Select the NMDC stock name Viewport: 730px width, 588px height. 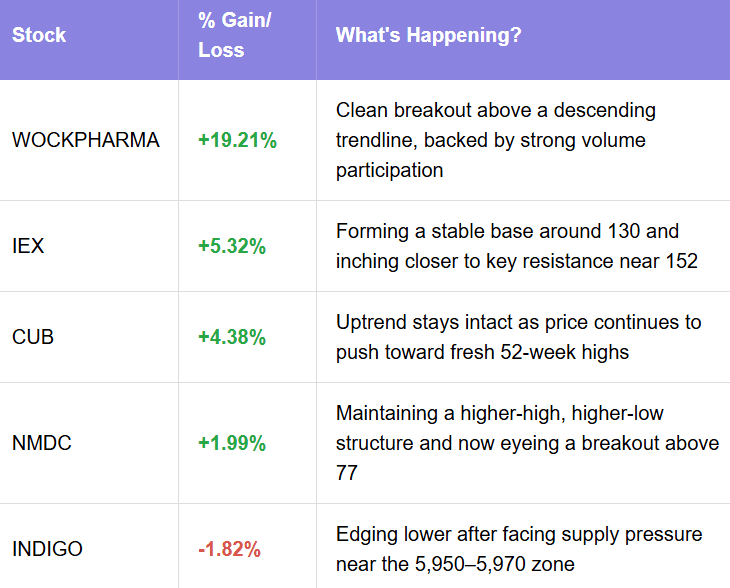pyautogui.click(x=40, y=442)
